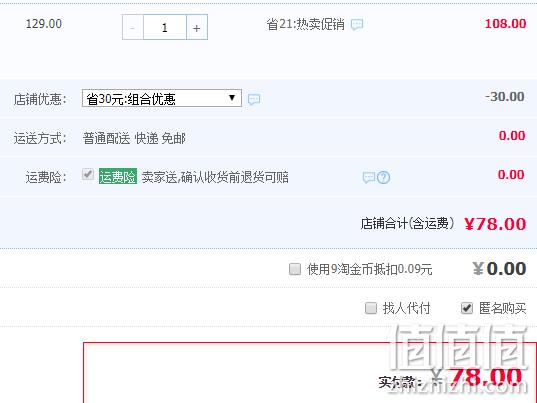
Task: Click the 店铺合计 total ¥78.00
Action: click(495, 224)
